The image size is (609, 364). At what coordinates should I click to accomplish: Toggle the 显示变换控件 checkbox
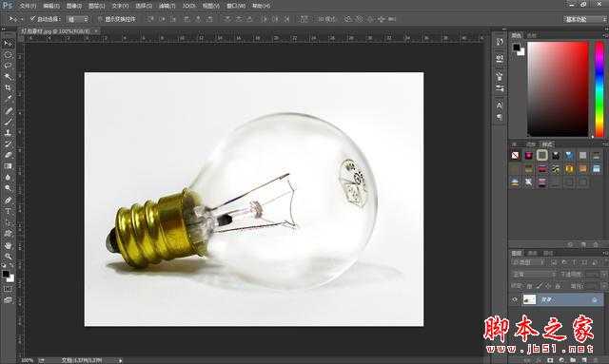(x=100, y=19)
